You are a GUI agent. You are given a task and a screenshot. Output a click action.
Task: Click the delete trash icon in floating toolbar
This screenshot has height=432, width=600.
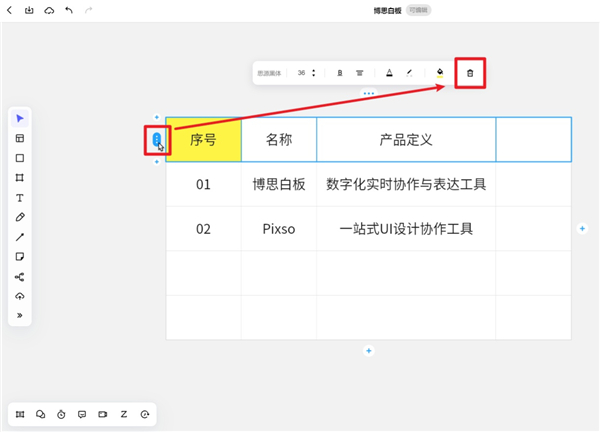[x=470, y=73]
